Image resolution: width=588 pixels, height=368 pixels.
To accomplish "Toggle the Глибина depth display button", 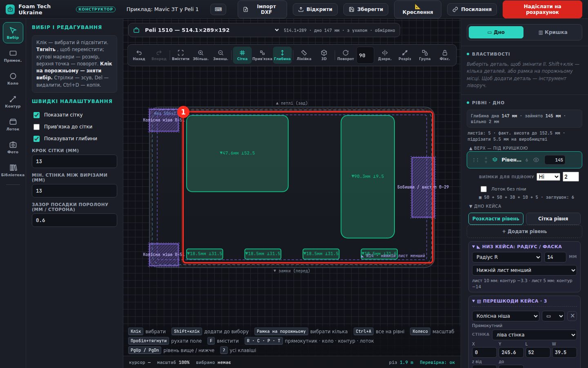I will pos(282,55).
